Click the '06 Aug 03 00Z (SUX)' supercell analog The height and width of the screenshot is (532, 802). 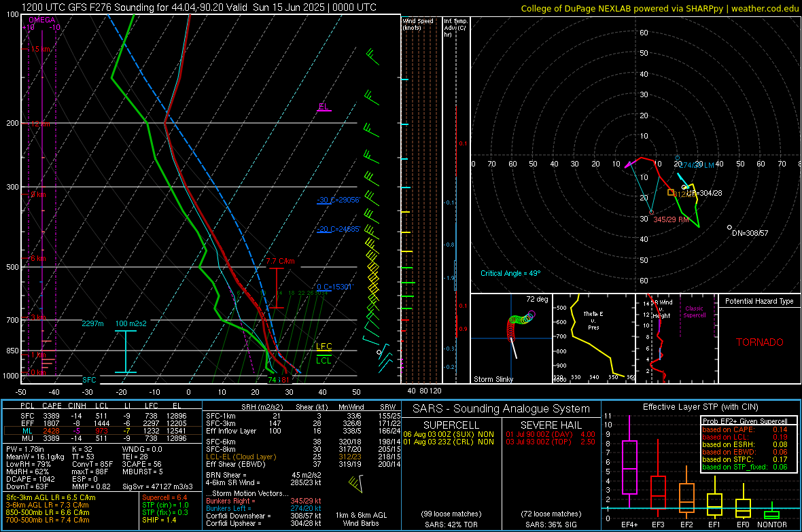coord(438,434)
